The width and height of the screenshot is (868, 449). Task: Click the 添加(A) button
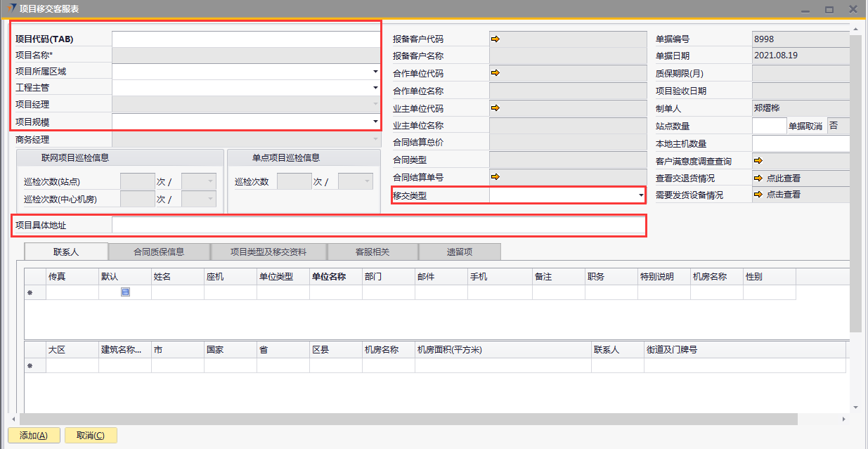(x=34, y=436)
